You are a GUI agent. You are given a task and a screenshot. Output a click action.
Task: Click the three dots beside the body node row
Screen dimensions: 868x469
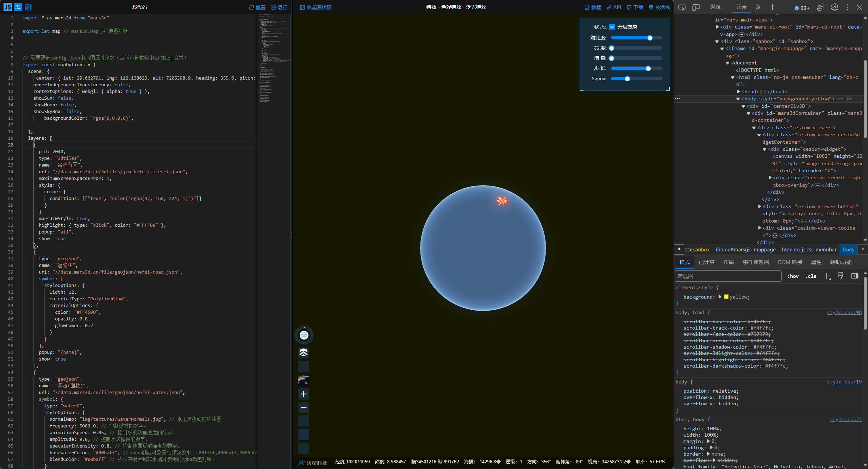pyautogui.click(x=677, y=99)
